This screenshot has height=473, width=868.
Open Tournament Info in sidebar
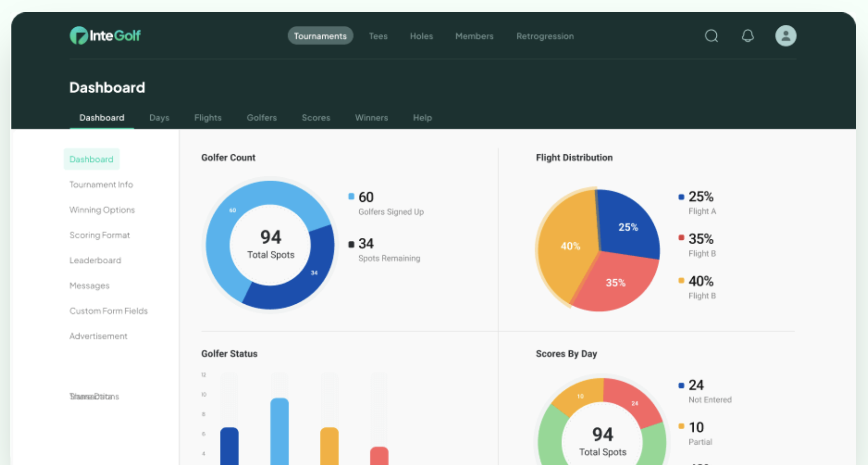(101, 185)
